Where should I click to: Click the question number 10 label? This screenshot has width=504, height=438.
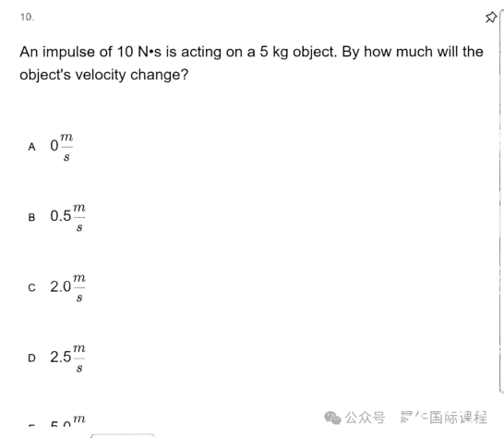(27, 17)
